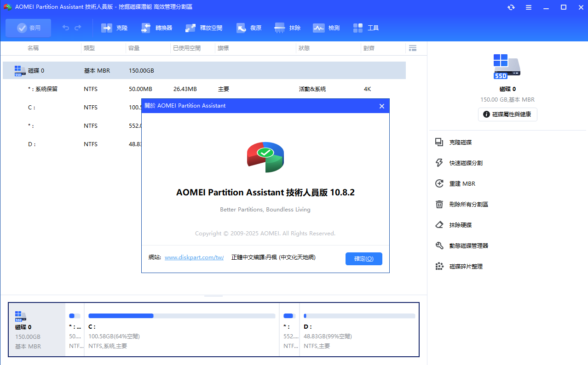Click the 基本 MBR type cell
This screenshot has height=365, width=588.
[97, 71]
